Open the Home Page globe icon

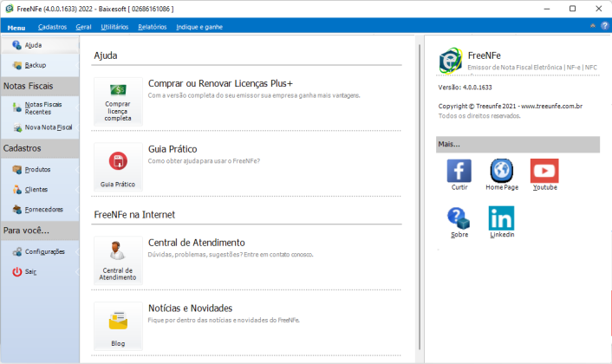(502, 171)
